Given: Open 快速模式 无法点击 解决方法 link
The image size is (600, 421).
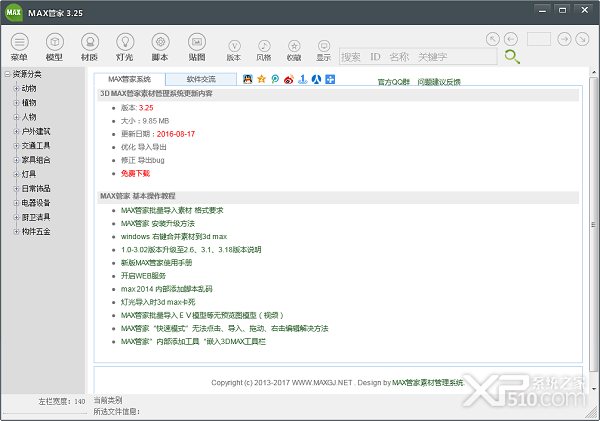Looking at the screenshot, I should [x=225, y=328].
